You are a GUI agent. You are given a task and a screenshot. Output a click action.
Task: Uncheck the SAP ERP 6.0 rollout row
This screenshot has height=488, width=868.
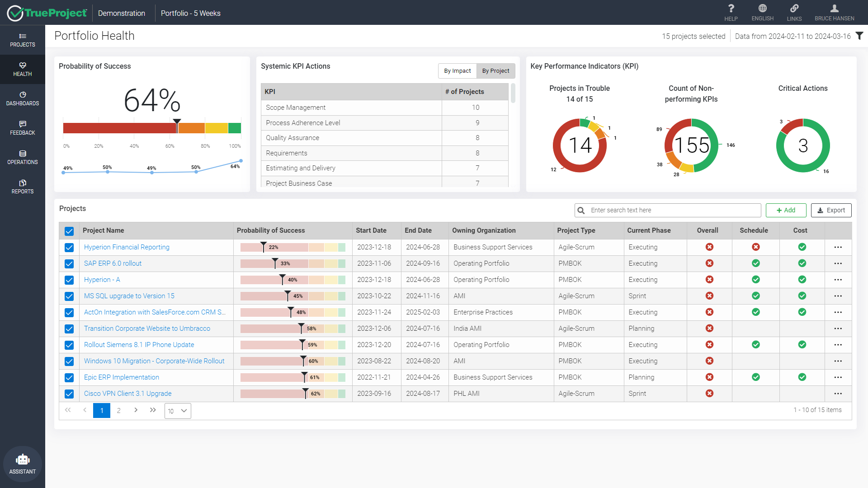click(x=69, y=263)
